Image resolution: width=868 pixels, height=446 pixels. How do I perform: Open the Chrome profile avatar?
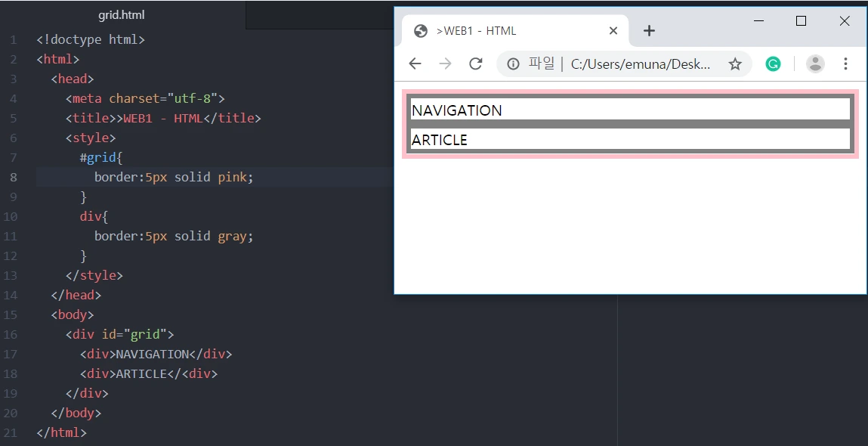(x=815, y=63)
